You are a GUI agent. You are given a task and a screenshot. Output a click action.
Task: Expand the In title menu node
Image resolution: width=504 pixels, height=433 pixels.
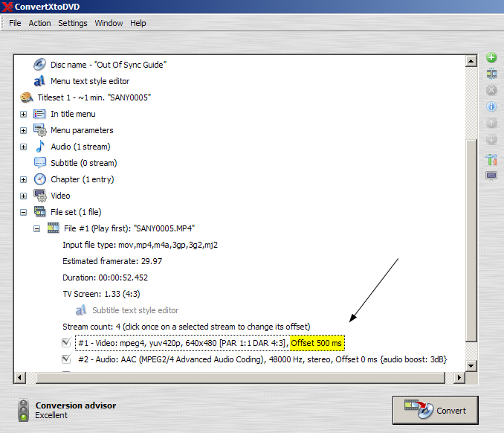(24, 114)
